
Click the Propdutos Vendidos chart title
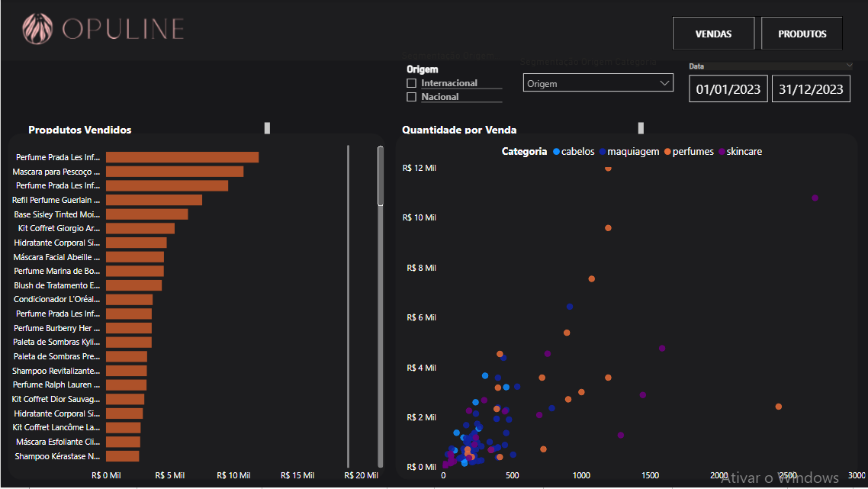pyautogui.click(x=80, y=130)
